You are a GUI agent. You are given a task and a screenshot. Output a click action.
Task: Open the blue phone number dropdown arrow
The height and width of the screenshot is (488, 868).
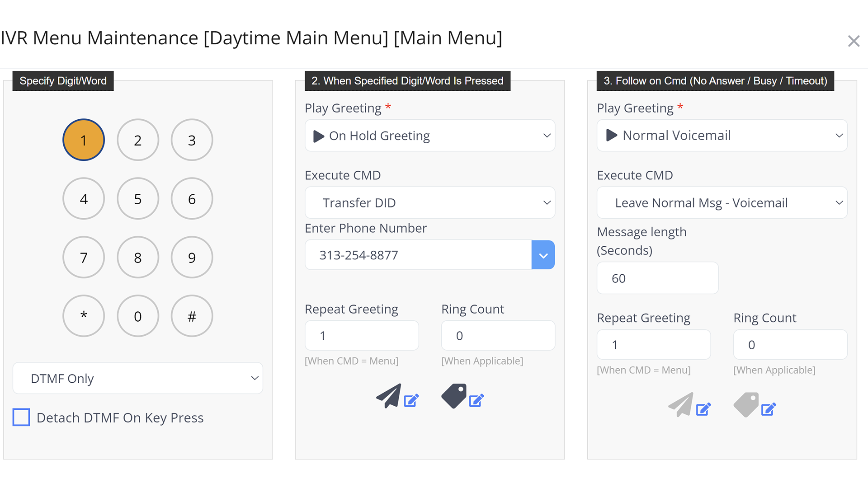(x=543, y=255)
